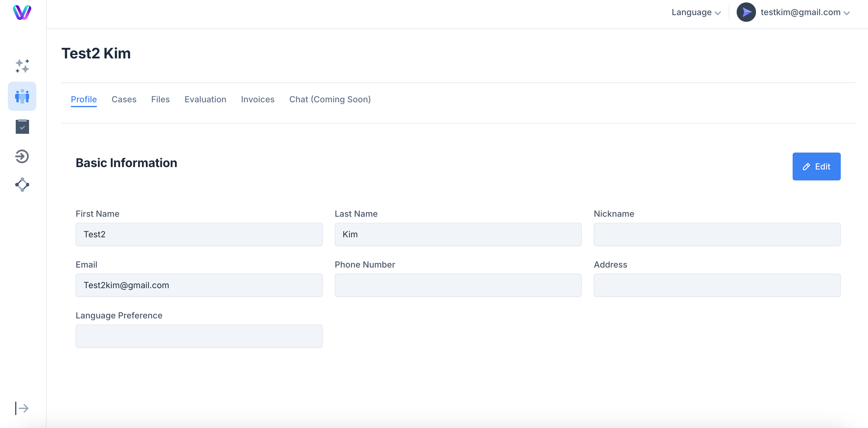Click the Email field Test2kim@gmail.com
Screen dimensions: 868x428
click(x=199, y=285)
